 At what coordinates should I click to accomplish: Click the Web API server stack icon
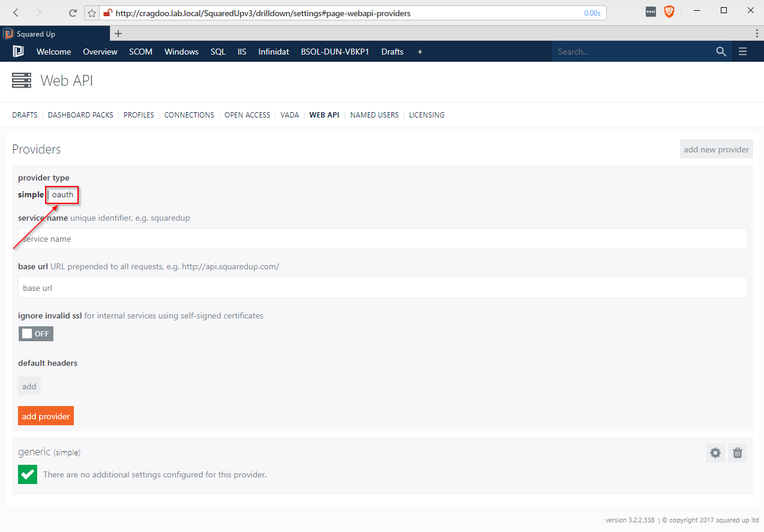[22, 80]
